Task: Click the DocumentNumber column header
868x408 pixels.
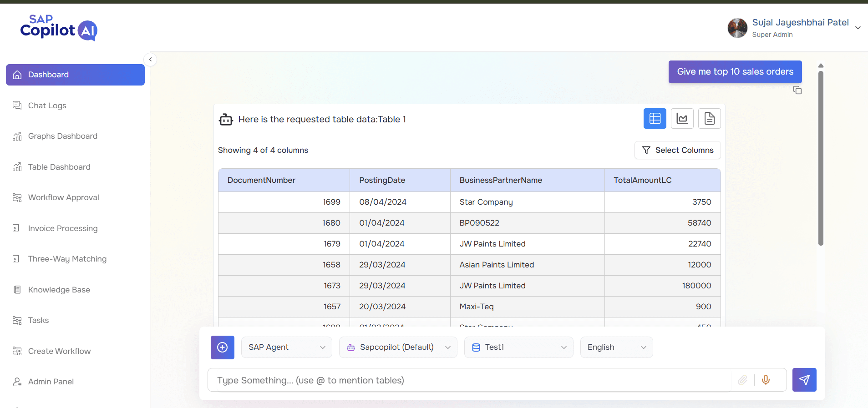Action: (x=284, y=180)
